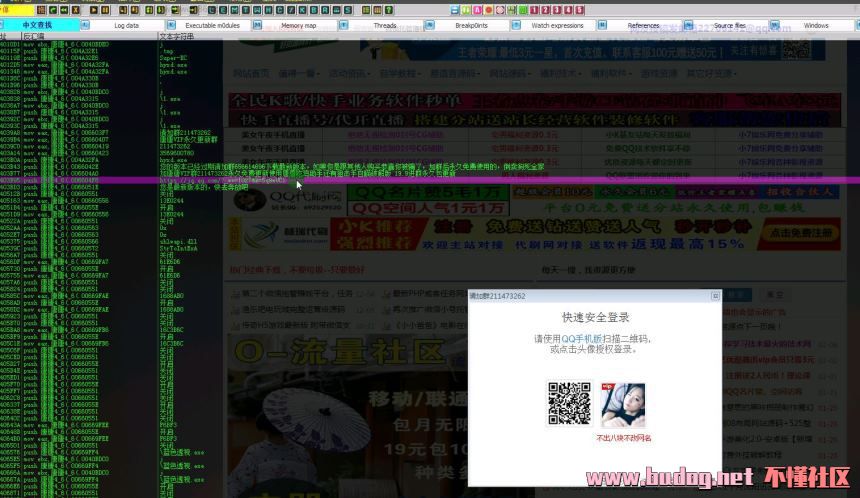This screenshot has height=498, width=860.
Task: Open Threads window with T icon
Action: tap(246, 10)
